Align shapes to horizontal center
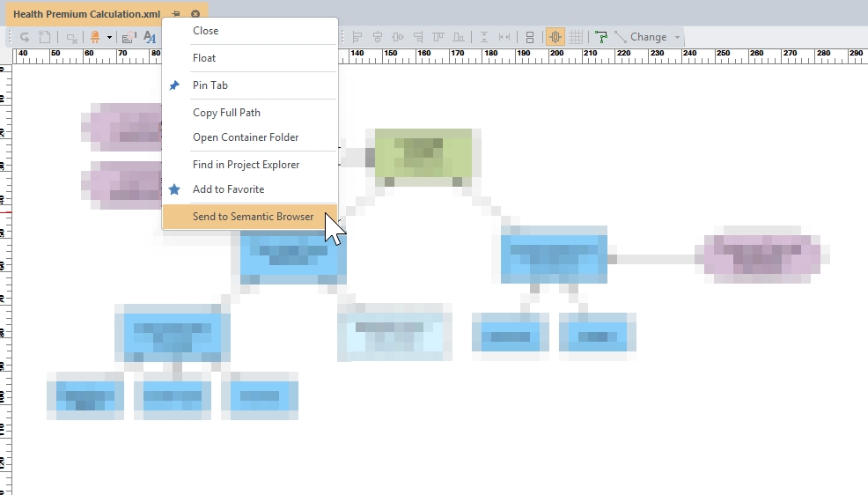The height and width of the screenshot is (495, 868). pyautogui.click(x=378, y=37)
